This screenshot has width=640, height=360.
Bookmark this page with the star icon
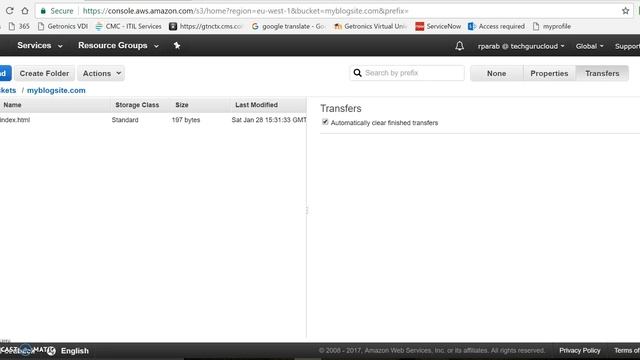[x=625, y=11]
